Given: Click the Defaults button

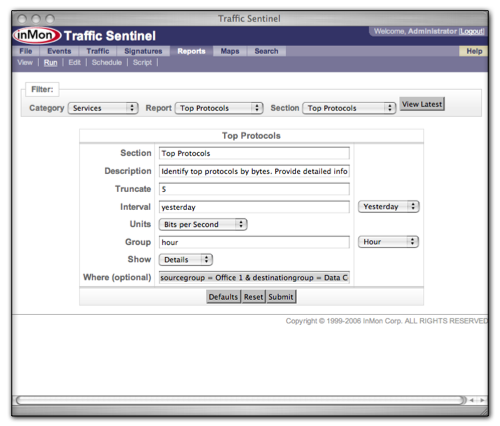Looking at the screenshot, I should pyautogui.click(x=223, y=297).
